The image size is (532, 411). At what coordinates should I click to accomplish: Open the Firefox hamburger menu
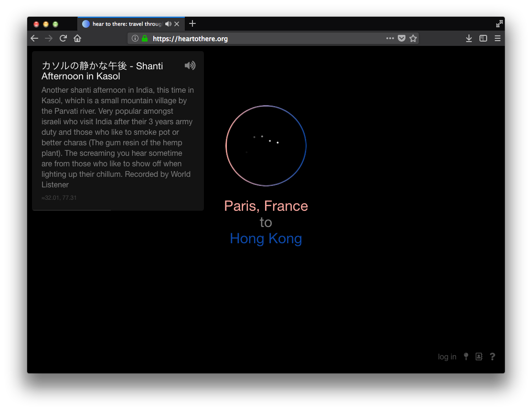(x=498, y=38)
